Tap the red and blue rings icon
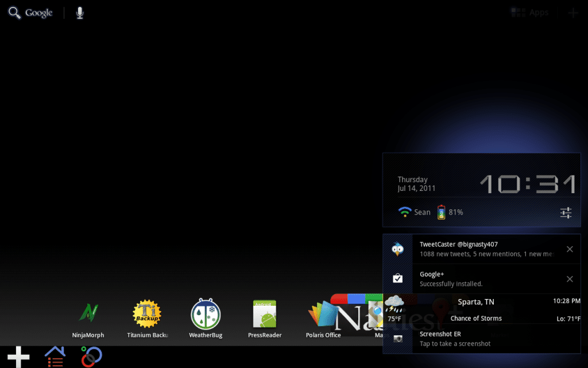This screenshot has width=588, height=368. point(91,356)
